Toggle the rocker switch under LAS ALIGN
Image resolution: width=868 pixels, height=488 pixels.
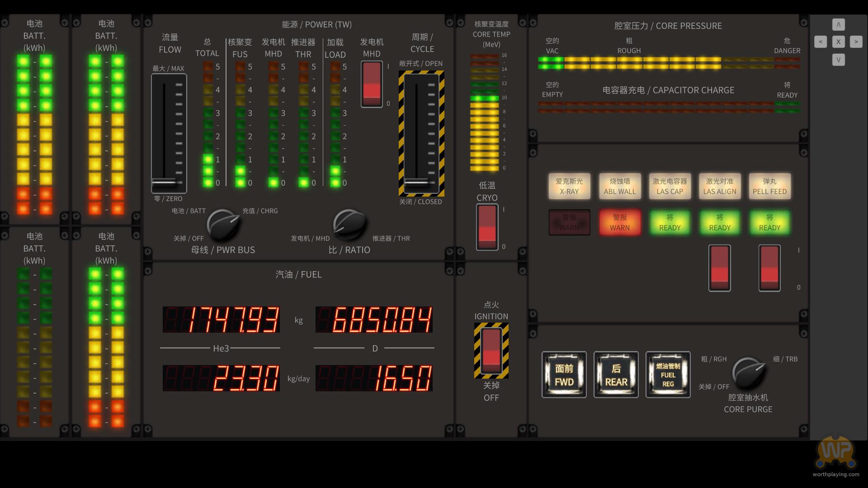[x=719, y=268]
